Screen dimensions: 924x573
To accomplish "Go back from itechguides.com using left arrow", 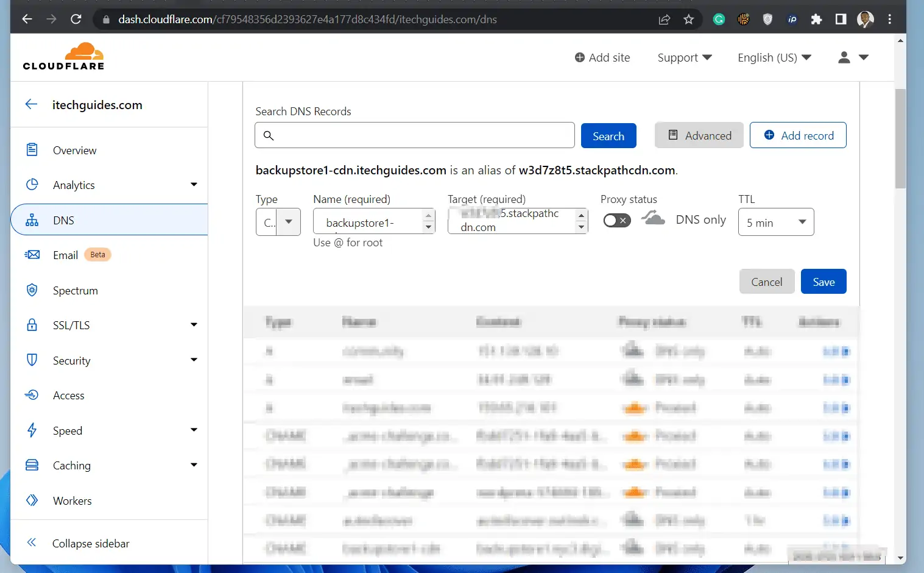I will (x=31, y=104).
